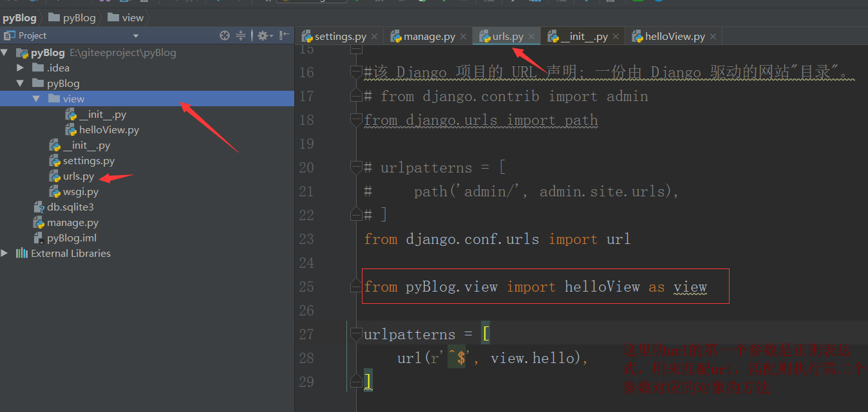Click the .idea folder icon

click(37, 68)
